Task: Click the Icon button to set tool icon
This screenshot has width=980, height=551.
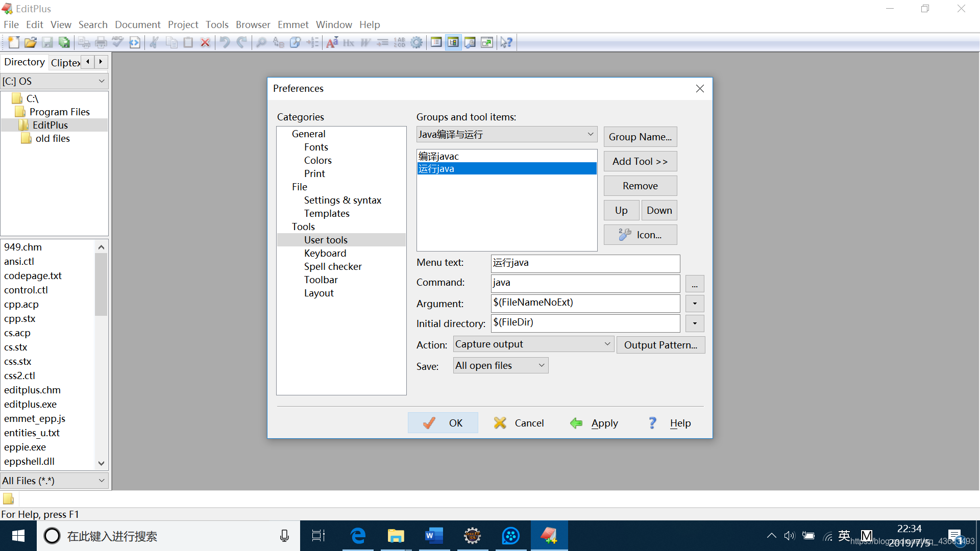Action: 640,235
